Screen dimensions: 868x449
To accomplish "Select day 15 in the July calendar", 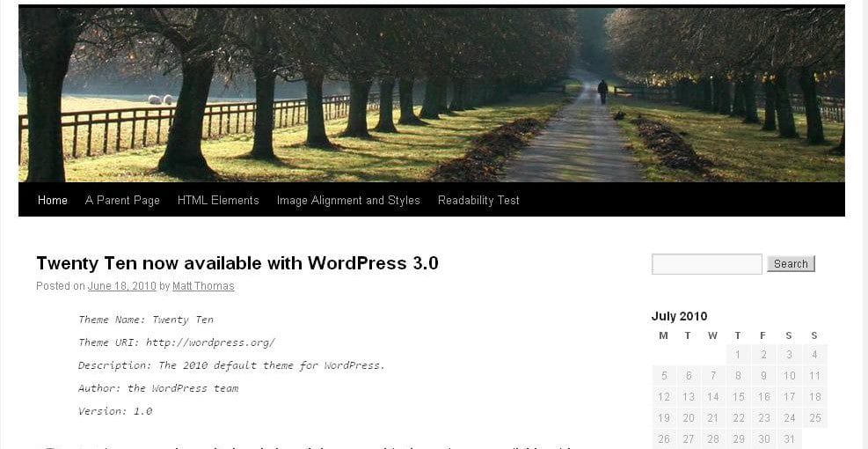I will tap(738, 397).
